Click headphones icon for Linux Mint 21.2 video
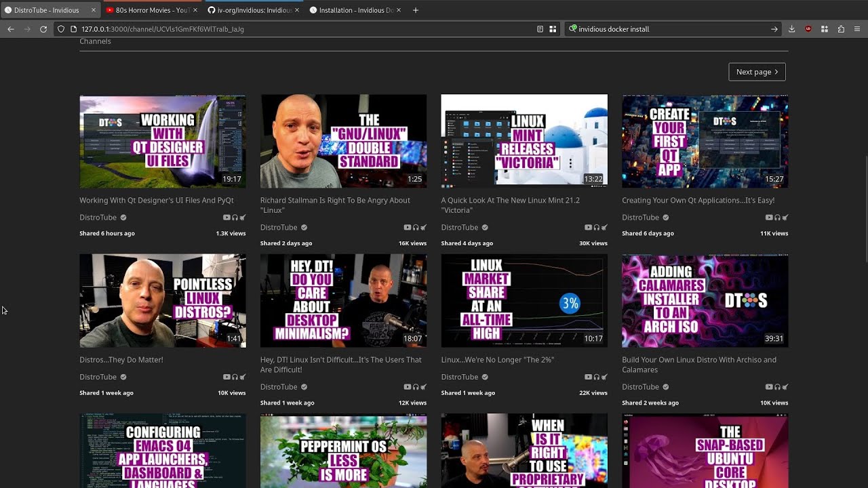The width and height of the screenshot is (868, 488). 597,228
